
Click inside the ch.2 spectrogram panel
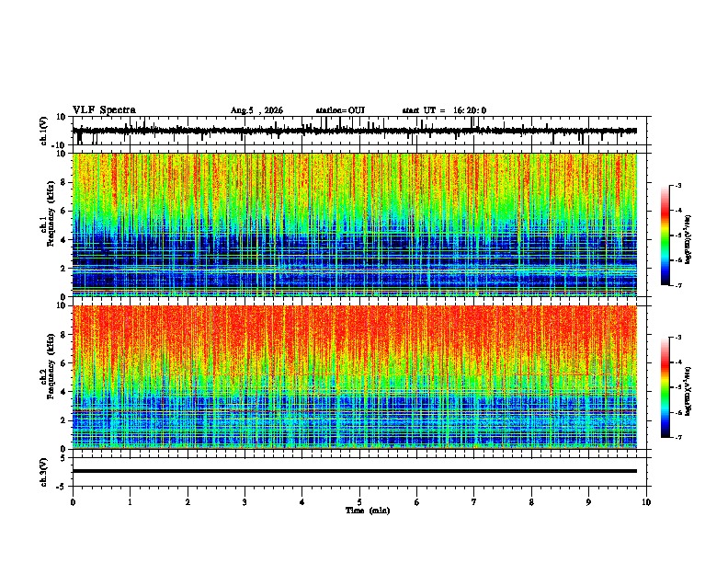(355, 377)
